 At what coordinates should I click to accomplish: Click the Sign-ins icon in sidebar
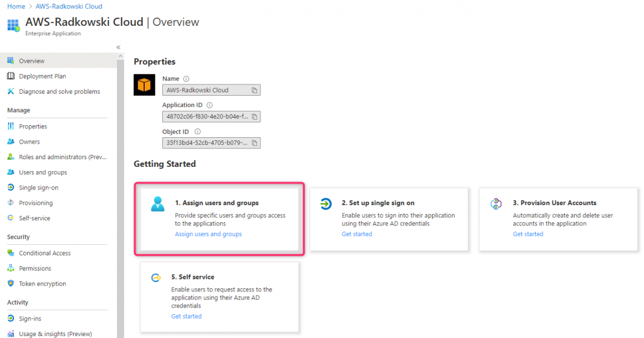point(11,318)
